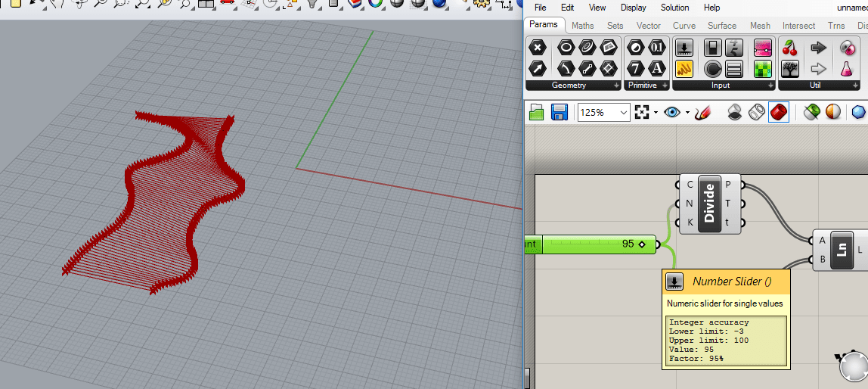Viewport: 868px width, 389px height.
Task: Open file with green folder icon
Action: [x=536, y=112]
